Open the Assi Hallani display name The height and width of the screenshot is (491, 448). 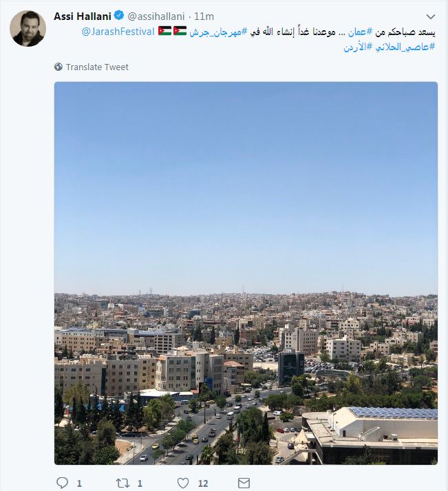click(x=83, y=16)
